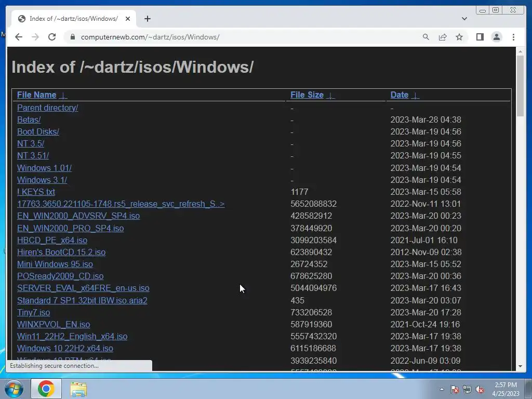Download Windows 10 22H2 x64.iso
Screen dimensions: 532x399
pyautogui.click(x=65, y=348)
